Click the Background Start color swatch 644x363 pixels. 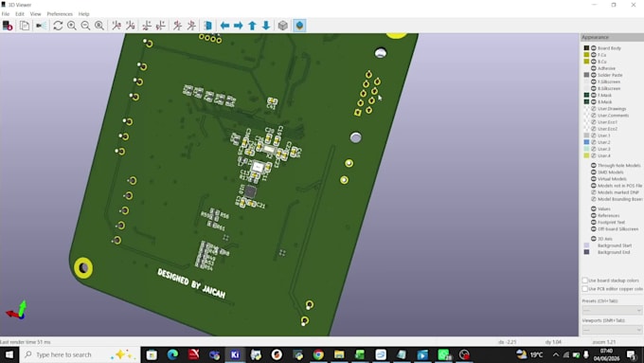tap(586, 245)
